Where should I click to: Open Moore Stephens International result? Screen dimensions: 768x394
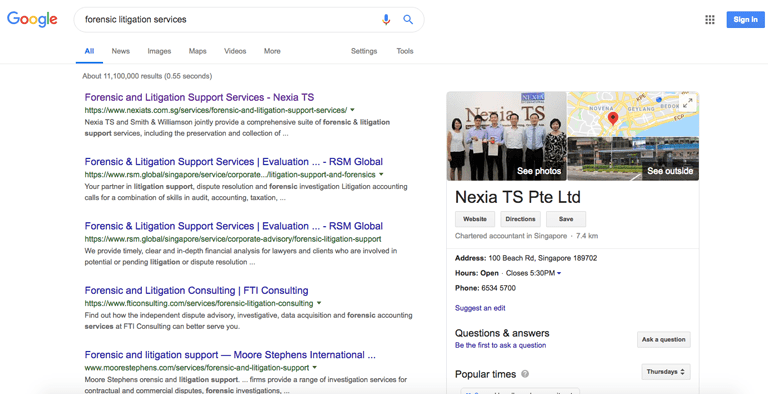pos(230,355)
